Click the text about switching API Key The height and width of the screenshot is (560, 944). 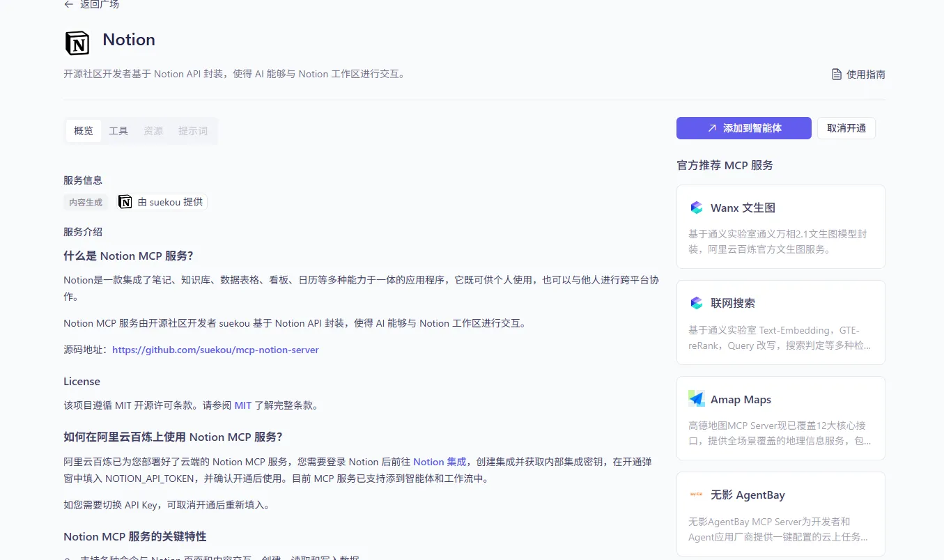(167, 505)
